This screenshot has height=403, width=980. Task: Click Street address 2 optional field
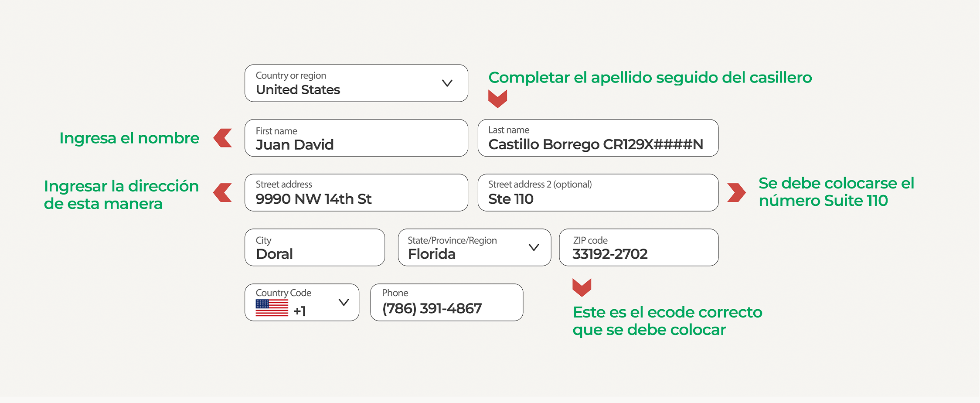pyautogui.click(x=598, y=193)
